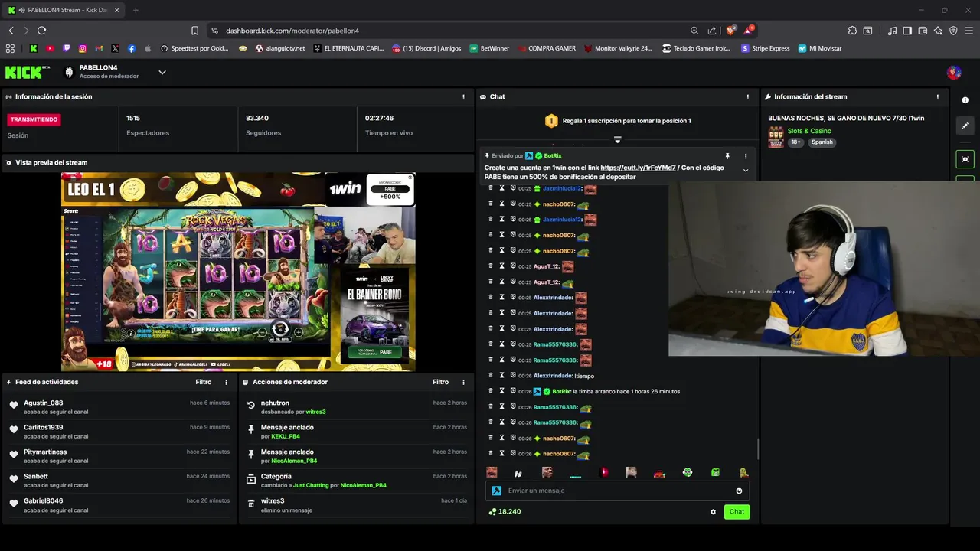Open the Chat panel three-dot menu

click(748, 97)
